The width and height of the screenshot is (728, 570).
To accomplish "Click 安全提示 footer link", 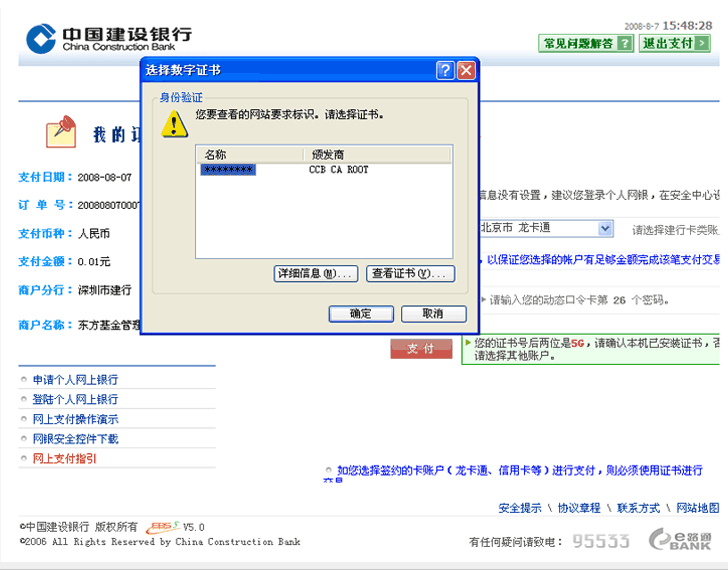I will point(520,508).
